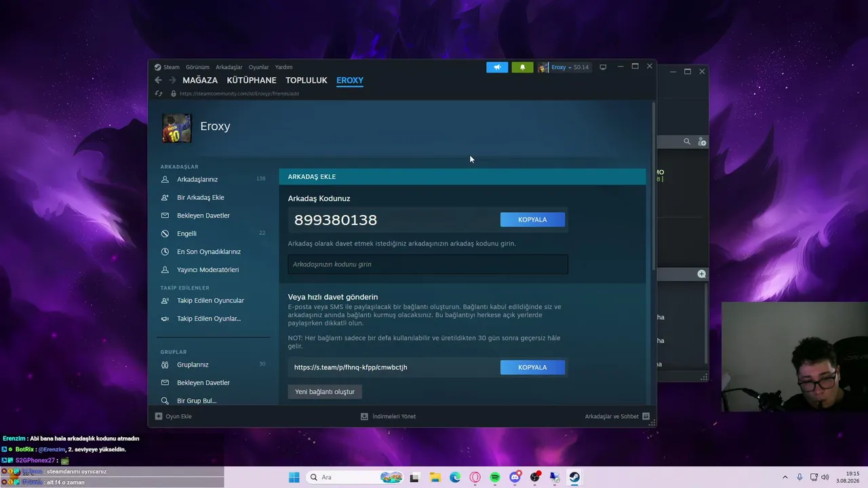The image size is (868, 488).
Task: Click the megaphone icon beside Takip Edilen Oyunlar
Action: pos(165,319)
